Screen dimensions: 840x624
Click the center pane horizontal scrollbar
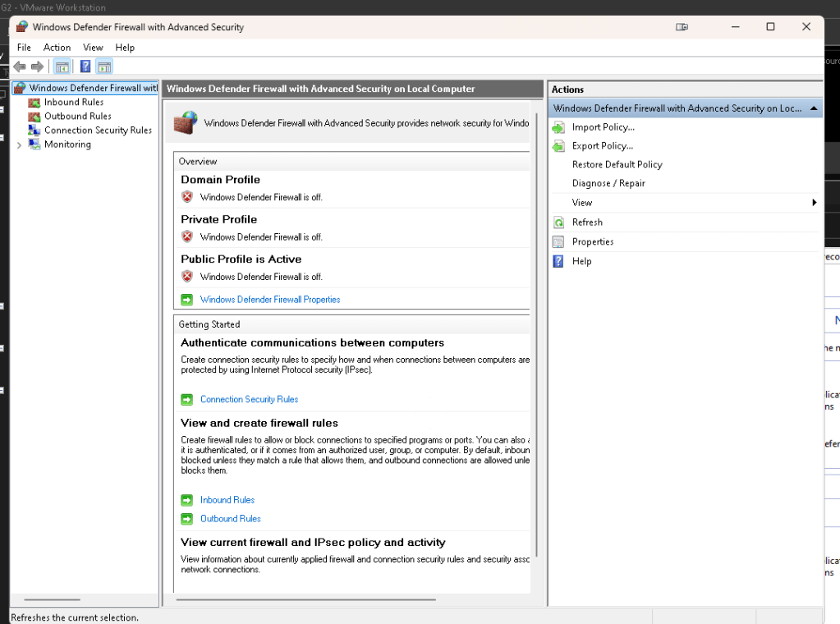306,600
